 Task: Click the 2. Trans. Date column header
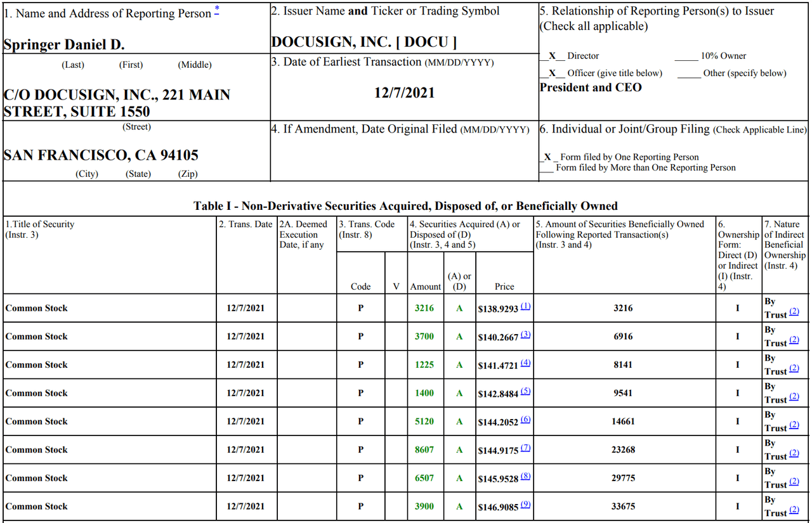coord(246,224)
